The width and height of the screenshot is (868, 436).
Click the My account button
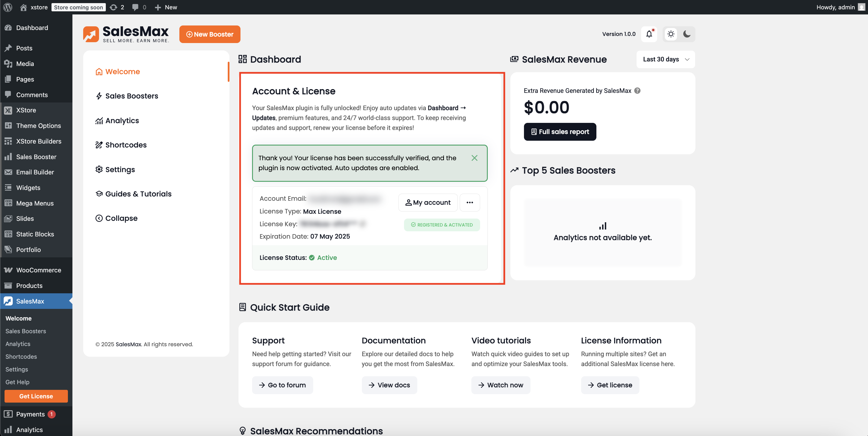click(x=428, y=202)
